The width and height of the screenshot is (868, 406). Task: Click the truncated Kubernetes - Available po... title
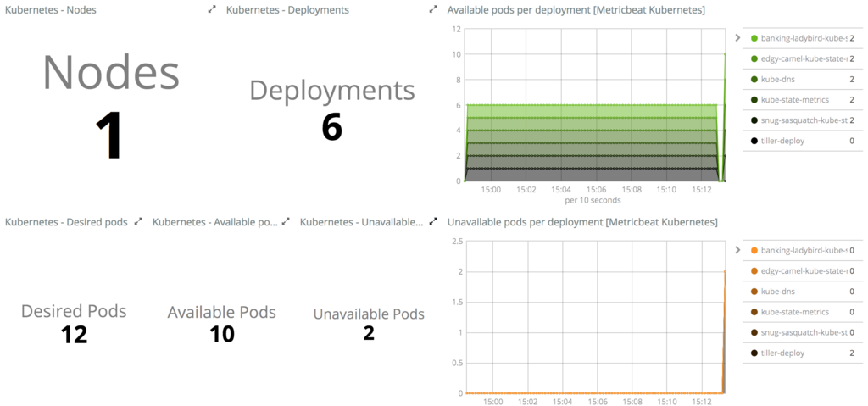214,222
